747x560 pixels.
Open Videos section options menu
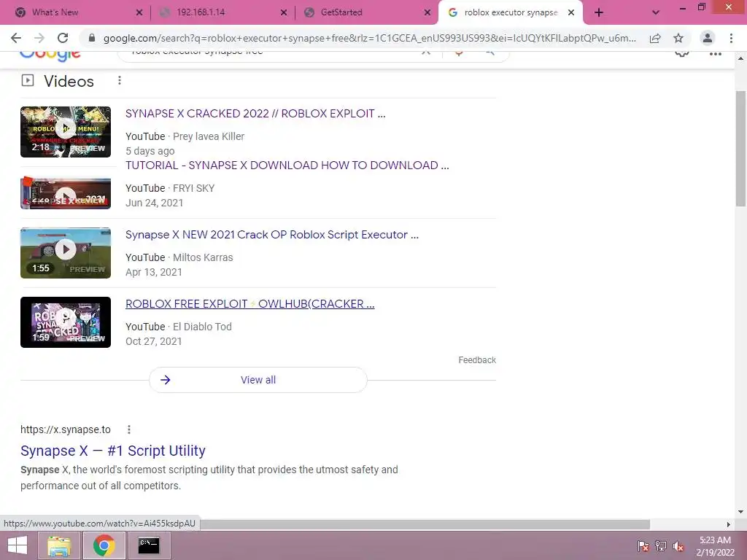point(120,81)
